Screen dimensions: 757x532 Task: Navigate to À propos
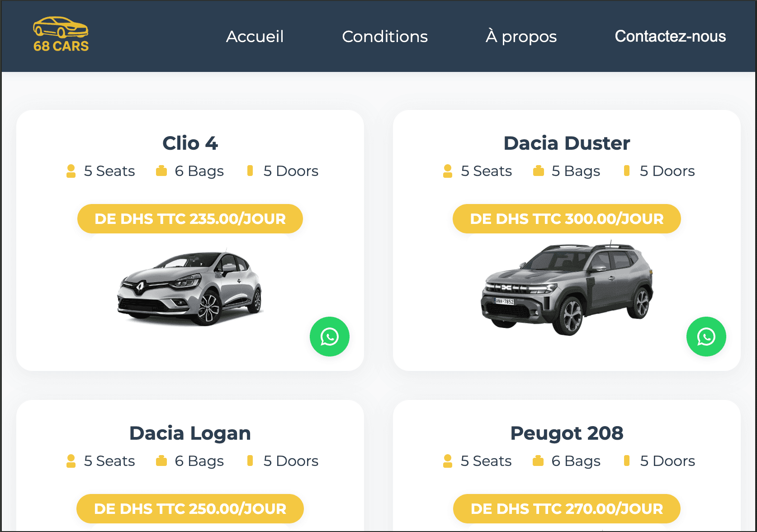[x=520, y=37]
